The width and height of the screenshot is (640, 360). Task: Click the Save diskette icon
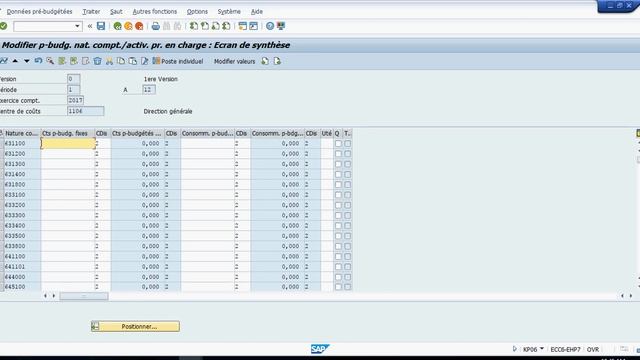[101, 26]
